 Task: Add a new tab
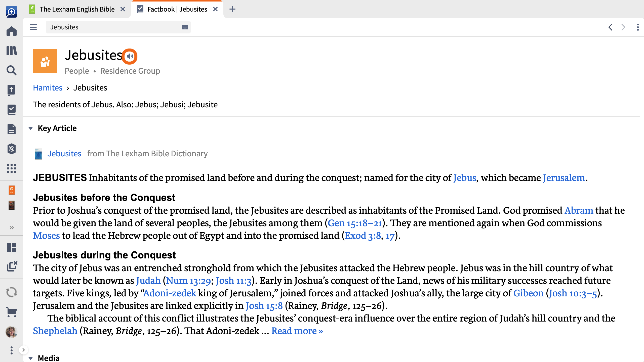[232, 9]
